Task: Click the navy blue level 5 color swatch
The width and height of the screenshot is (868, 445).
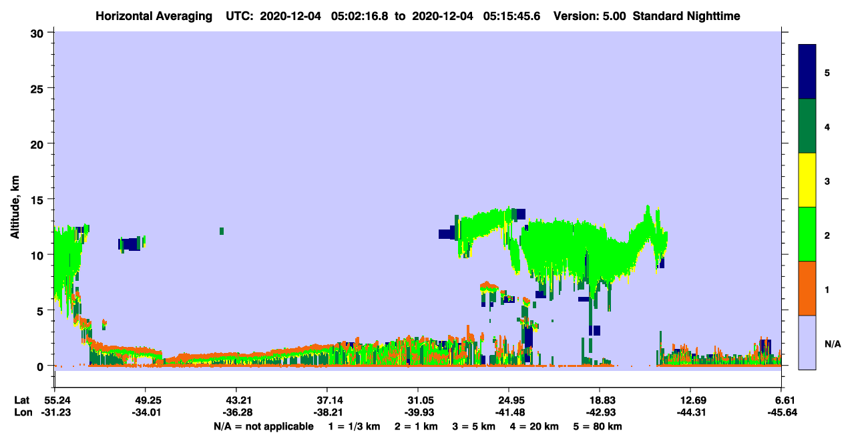Action: [x=807, y=72]
